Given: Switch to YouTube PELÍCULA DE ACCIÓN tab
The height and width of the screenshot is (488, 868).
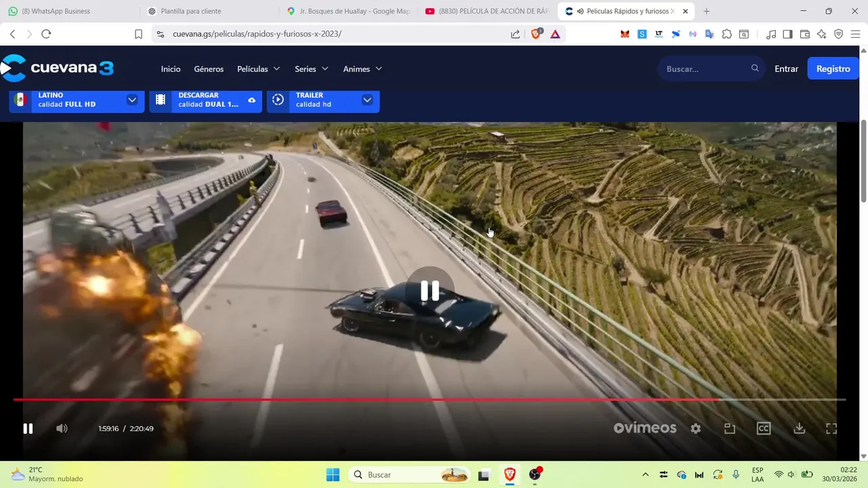Looking at the screenshot, I should click(x=487, y=12).
